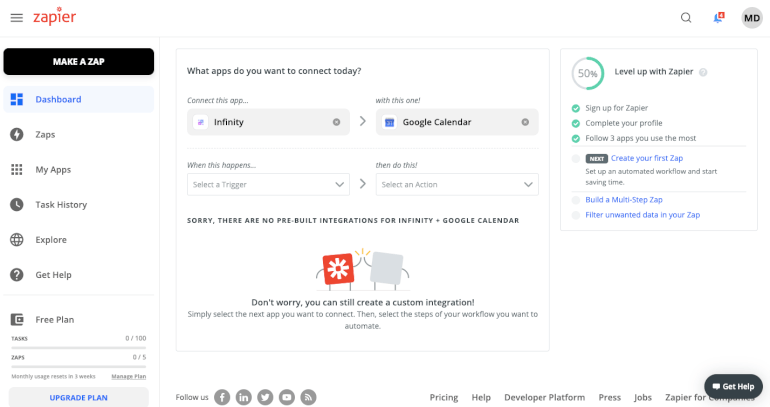Image resolution: width=770 pixels, height=407 pixels.
Task: Open Filter unwanted data in your Zap link
Action: [642, 215]
